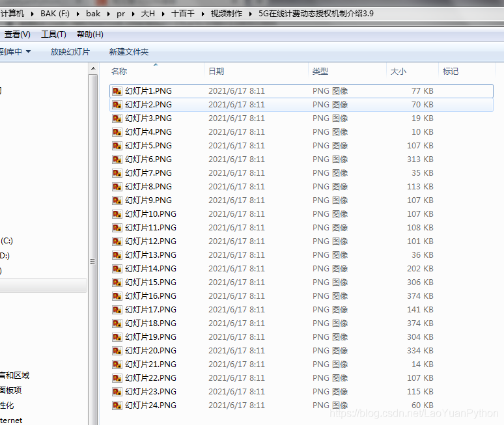Go to pr folder in address path

pyautogui.click(x=121, y=14)
